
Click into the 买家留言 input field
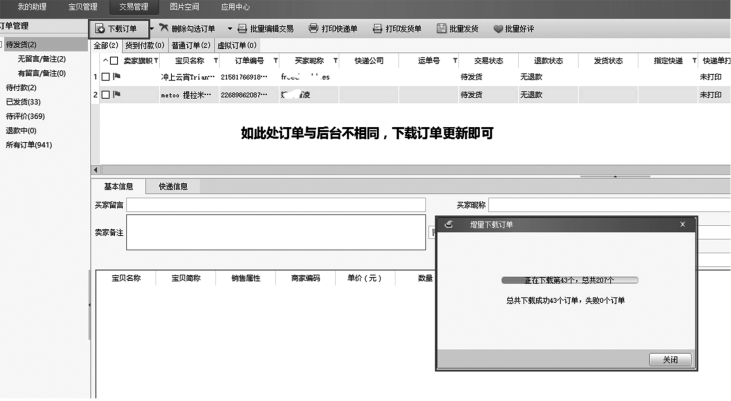click(276, 205)
